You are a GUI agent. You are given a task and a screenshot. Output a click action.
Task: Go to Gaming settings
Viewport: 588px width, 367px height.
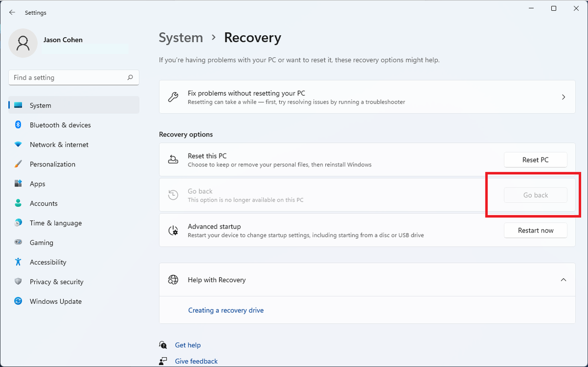pos(74,243)
